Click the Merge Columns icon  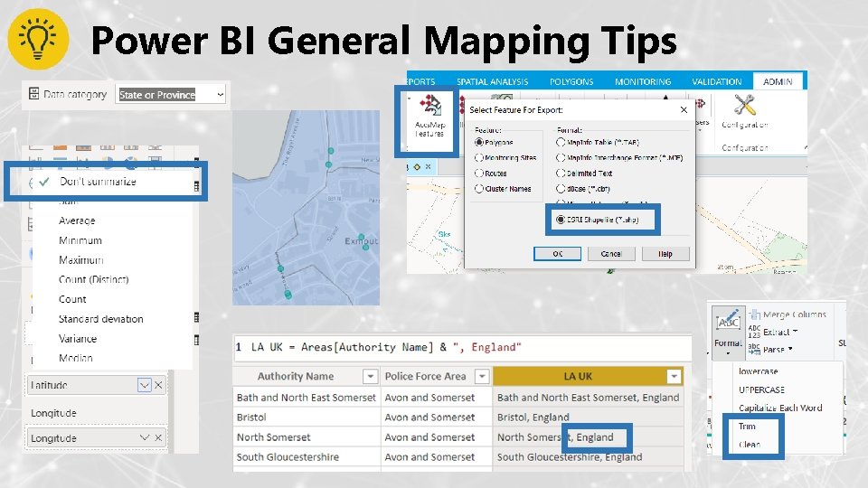(754, 314)
